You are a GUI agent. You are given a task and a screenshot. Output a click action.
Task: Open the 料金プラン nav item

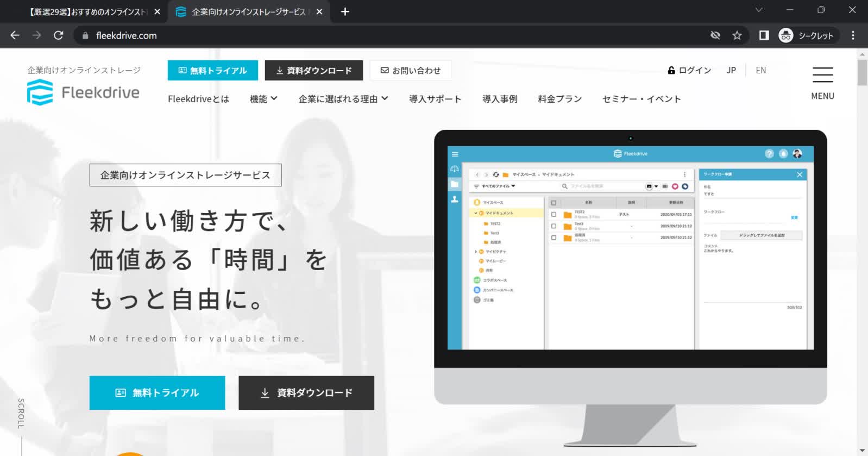point(559,99)
